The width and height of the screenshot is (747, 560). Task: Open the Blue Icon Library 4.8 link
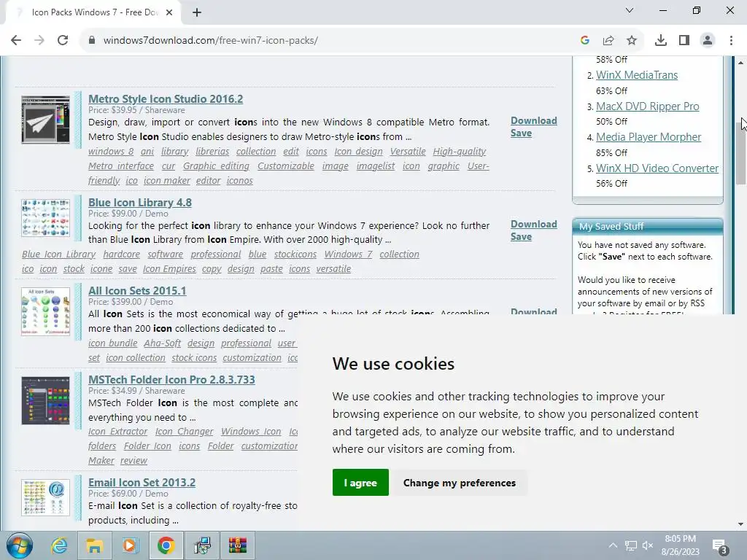pyautogui.click(x=140, y=203)
